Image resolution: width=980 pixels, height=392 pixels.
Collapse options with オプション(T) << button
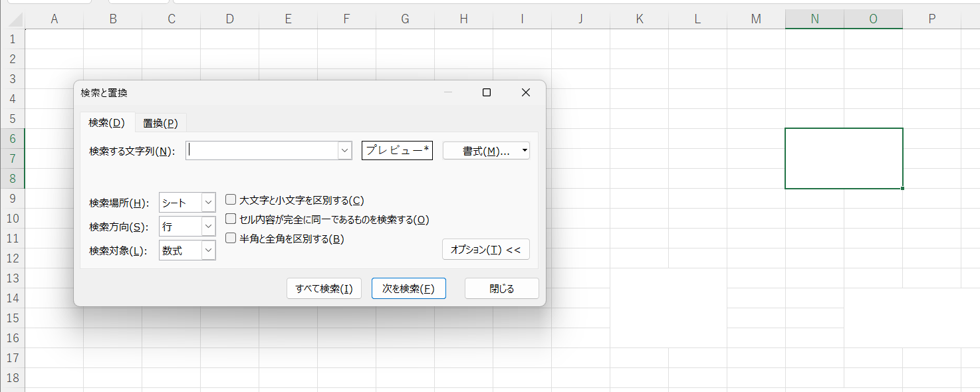point(485,250)
